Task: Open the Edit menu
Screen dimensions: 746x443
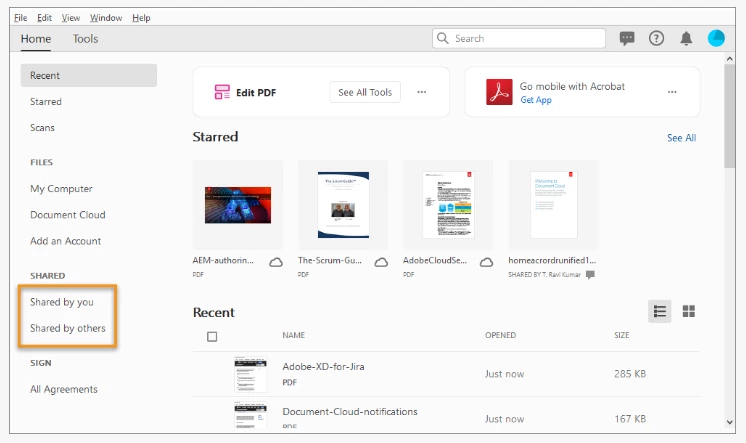Action: click(x=44, y=18)
